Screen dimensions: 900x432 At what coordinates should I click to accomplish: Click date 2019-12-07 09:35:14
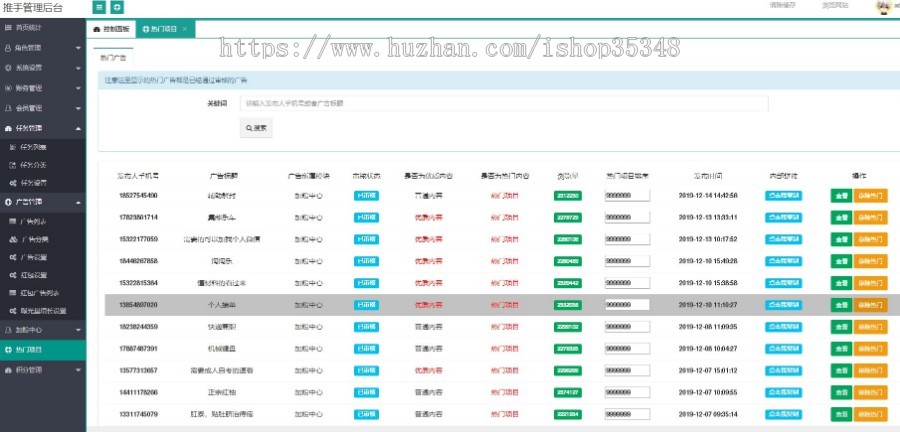tap(708, 414)
